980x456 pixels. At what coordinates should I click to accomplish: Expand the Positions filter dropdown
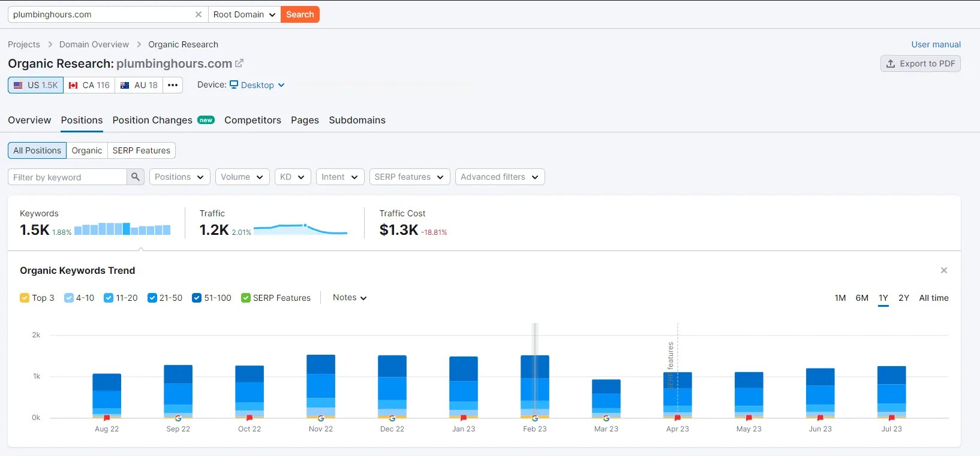tap(179, 177)
